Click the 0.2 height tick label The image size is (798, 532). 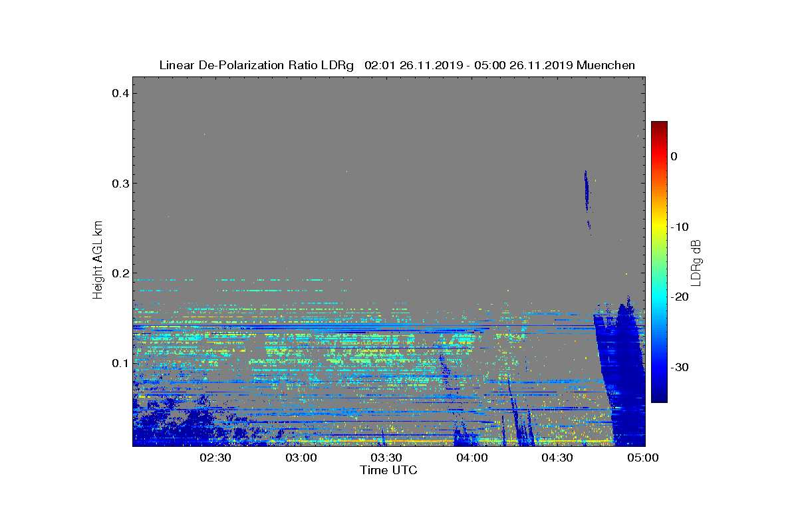click(x=120, y=273)
